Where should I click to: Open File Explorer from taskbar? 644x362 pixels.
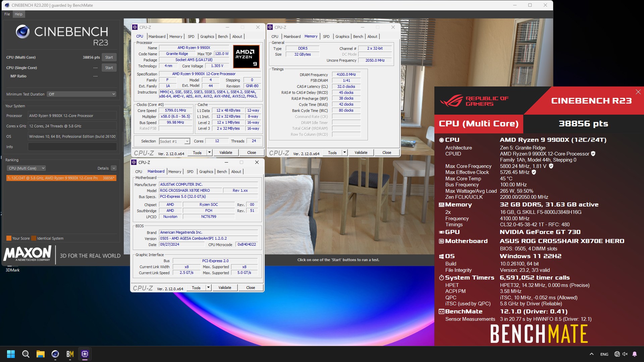coord(41,354)
